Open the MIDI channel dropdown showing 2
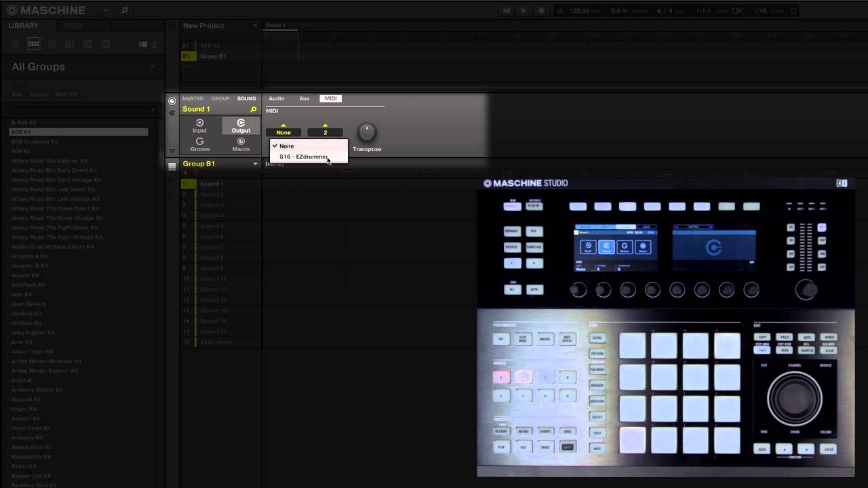This screenshot has width=868, height=488. 325,132
